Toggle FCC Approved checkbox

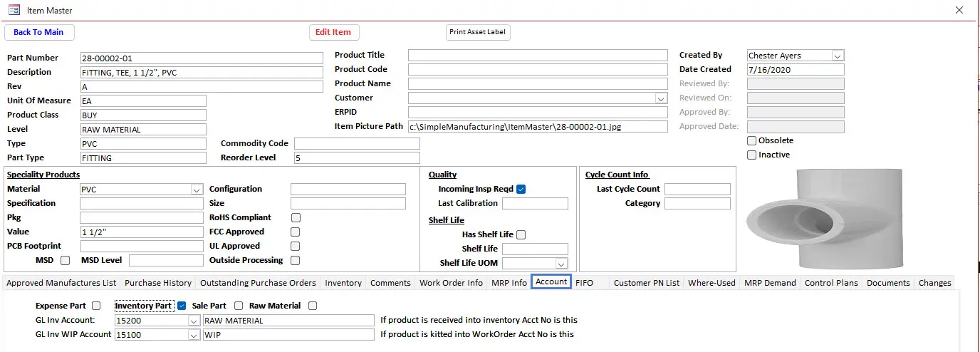pos(296,232)
